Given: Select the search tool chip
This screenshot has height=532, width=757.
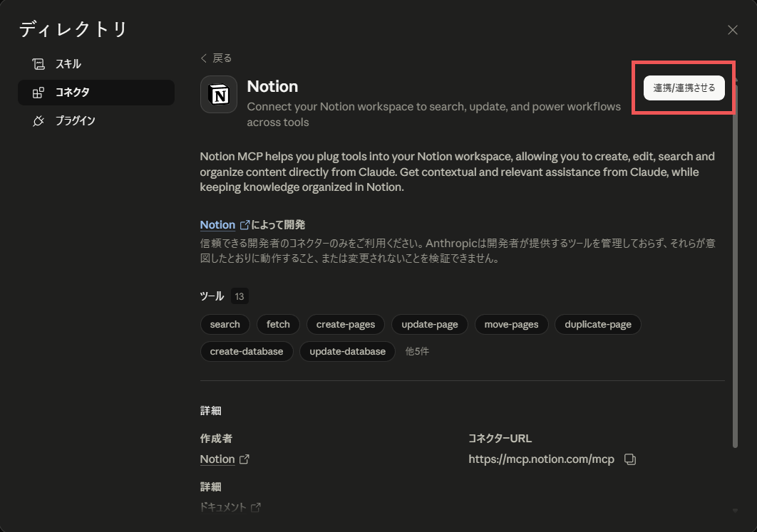Looking at the screenshot, I should [225, 325].
